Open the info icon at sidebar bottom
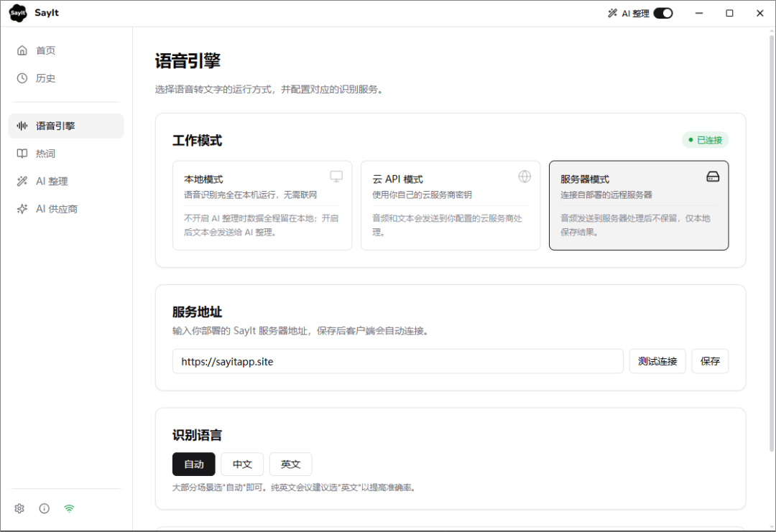 (44, 508)
